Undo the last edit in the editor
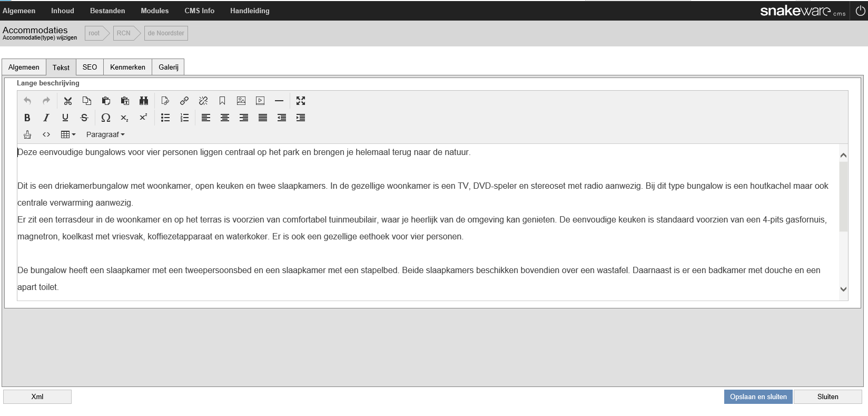This screenshot has width=868, height=416. (27, 101)
